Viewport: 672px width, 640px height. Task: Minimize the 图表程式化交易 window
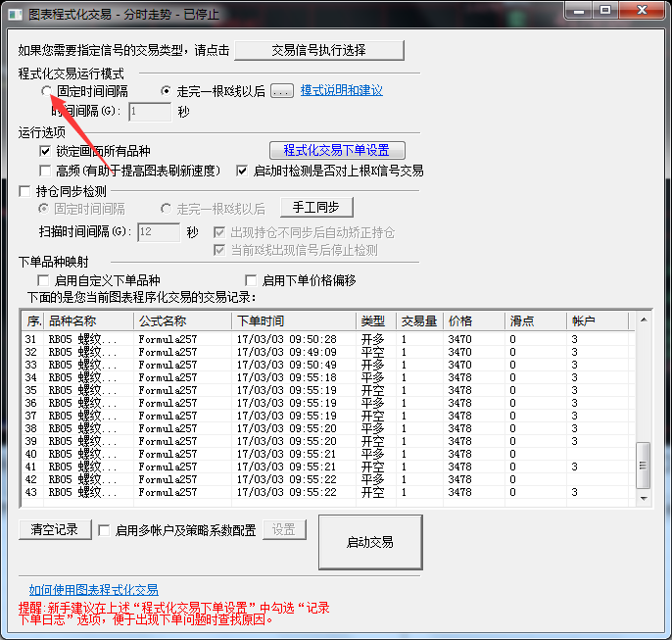[x=579, y=10]
